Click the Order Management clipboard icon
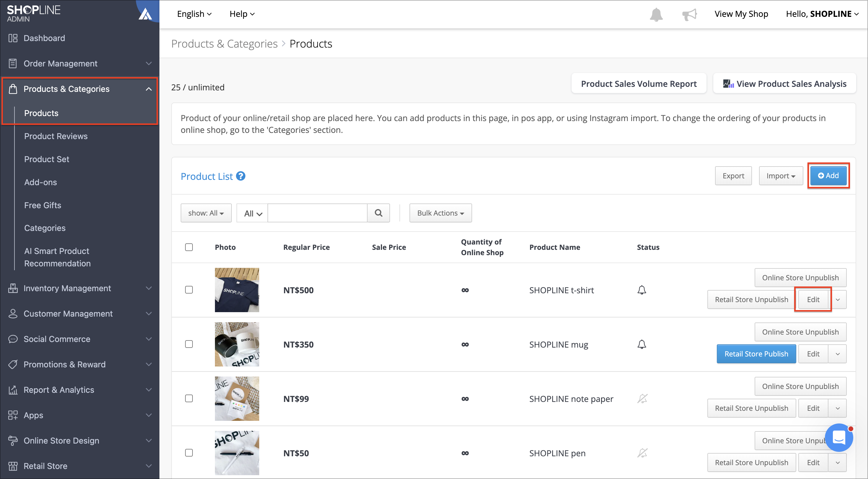 coord(13,63)
